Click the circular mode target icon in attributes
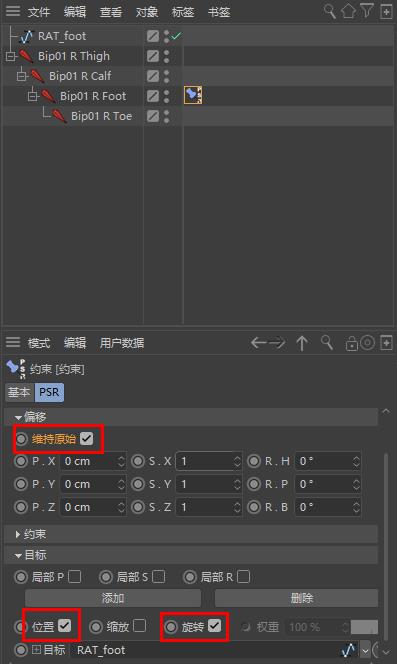Screen dimensions: 397x664 tap(367, 343)
